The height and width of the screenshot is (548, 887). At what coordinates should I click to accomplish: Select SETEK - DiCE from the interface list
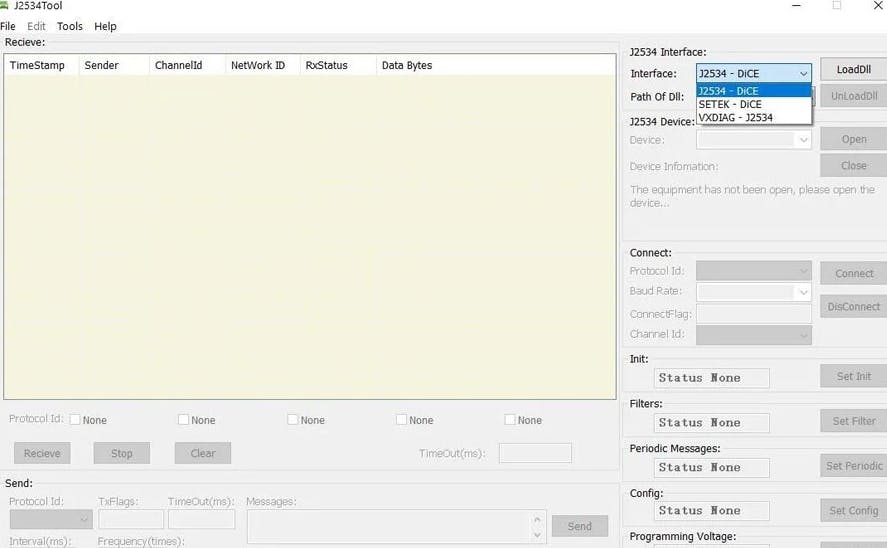730,104
